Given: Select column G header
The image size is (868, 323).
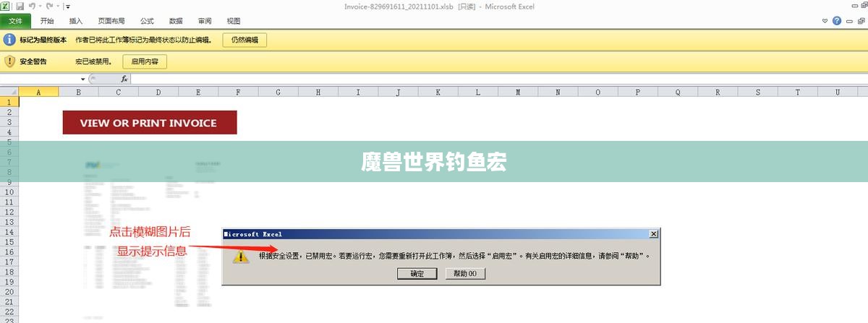Looking at the screenshot, I should 278,92.
